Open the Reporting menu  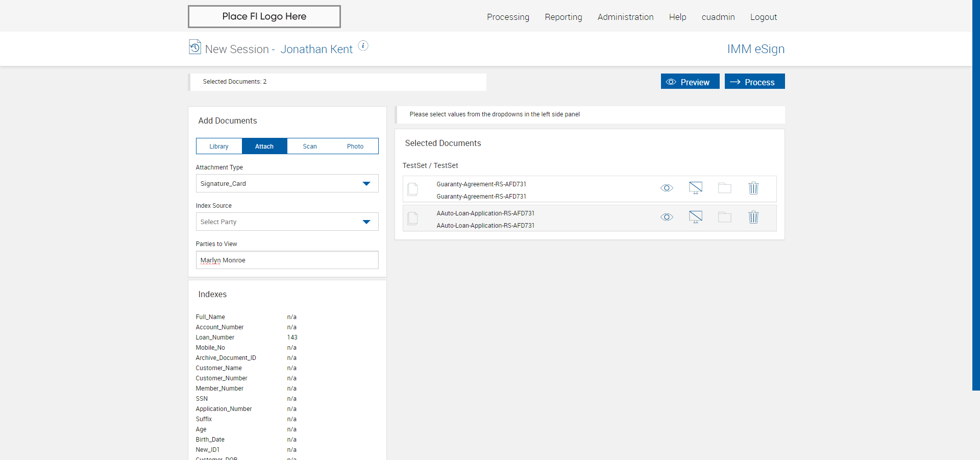[563, 17]
